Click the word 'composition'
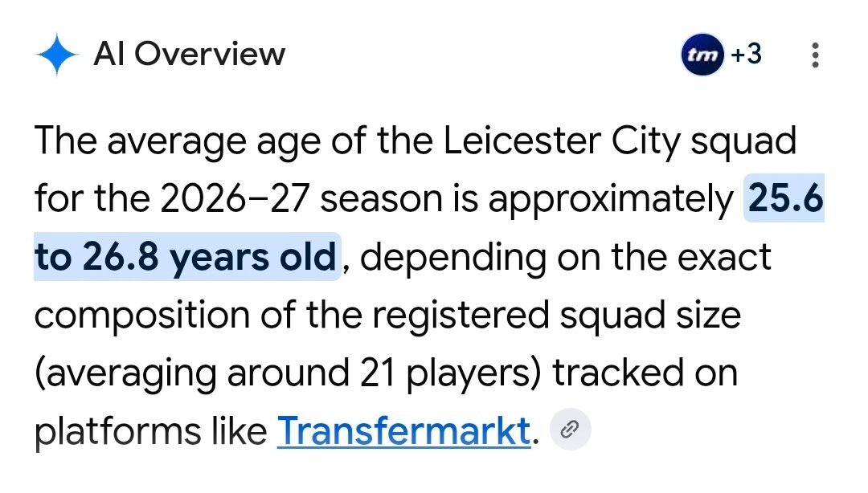This screenshot has width=868, height=493. 142,316
